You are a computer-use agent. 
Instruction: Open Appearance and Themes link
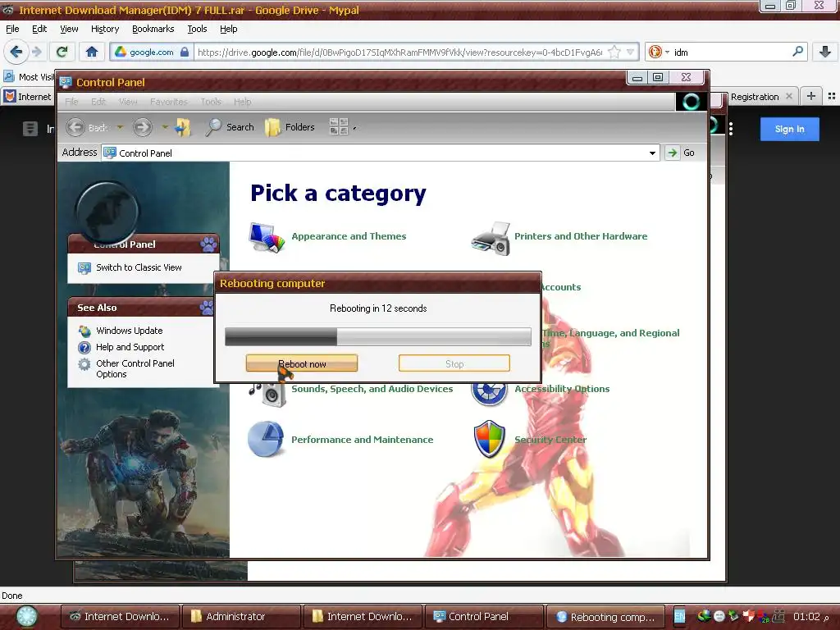pyautogui.click(x=349, y=236)
